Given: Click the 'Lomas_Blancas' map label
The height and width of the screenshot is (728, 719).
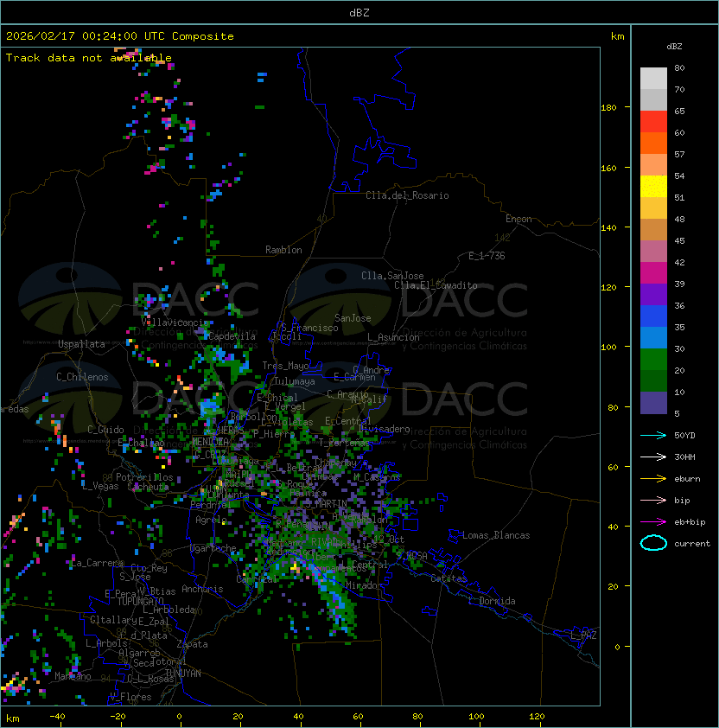Looking at the screenshot, I should click(496, 535).
